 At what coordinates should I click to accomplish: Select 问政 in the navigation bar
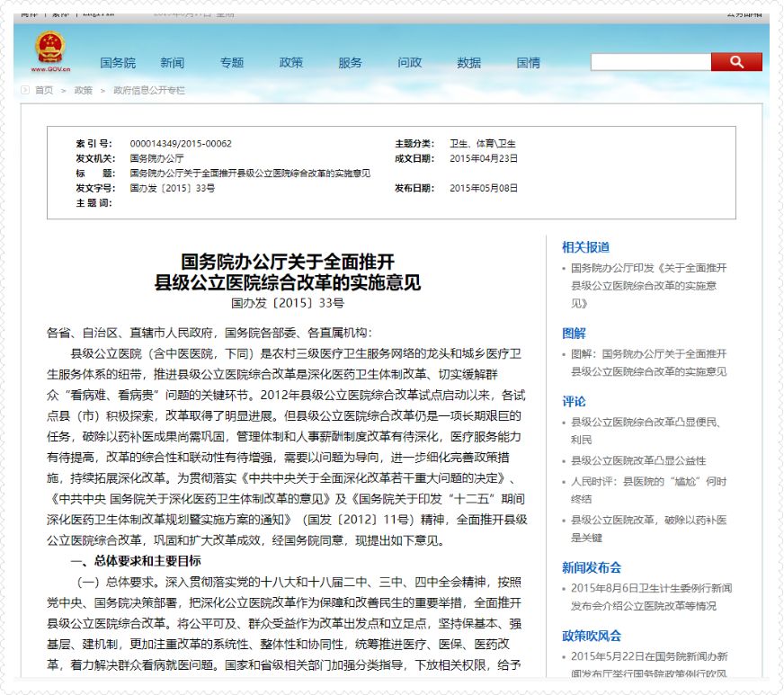[x=410, y=63]
